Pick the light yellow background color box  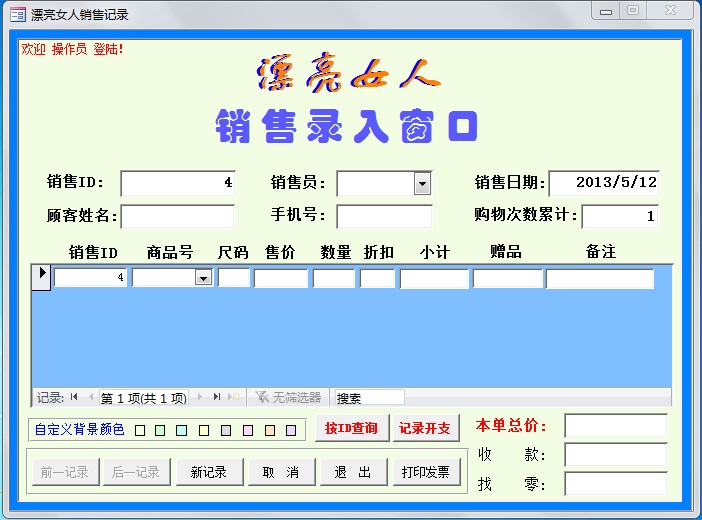[204, 430]
